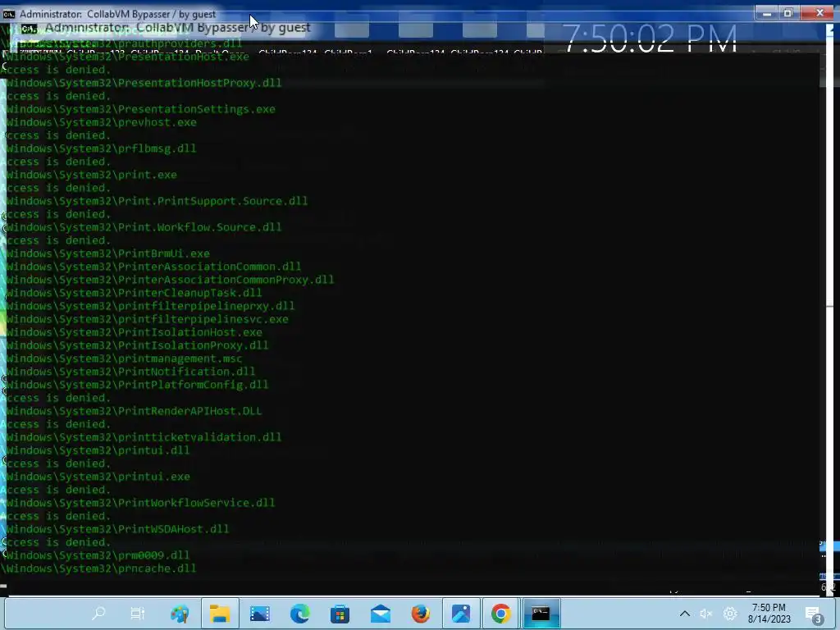Screen dimensions: 840x630
Task: Click the line 'PrintIsolationProxy.dll'
Action: pos(137,345)
